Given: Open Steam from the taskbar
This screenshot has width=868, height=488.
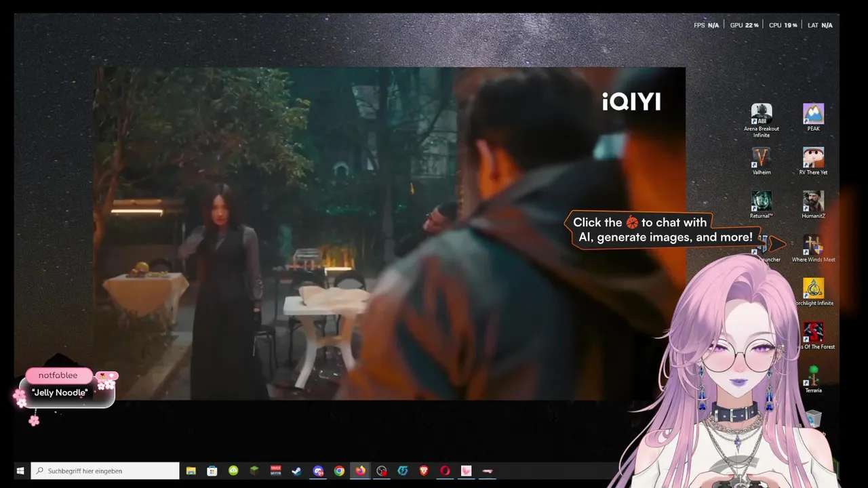Looking at the screenshot, I should tap(297, 470).
